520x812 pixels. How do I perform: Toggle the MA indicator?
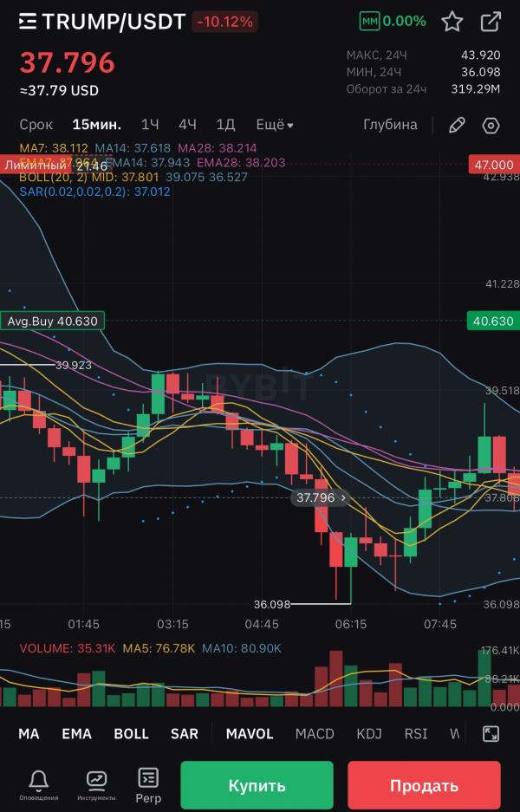click(x=29, y=734)
